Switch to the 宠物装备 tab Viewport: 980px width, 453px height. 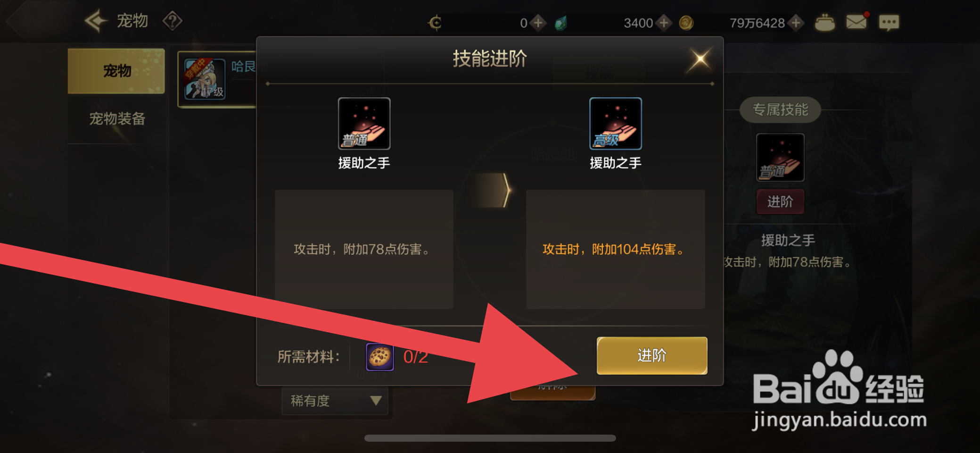(x=117, y=118)
